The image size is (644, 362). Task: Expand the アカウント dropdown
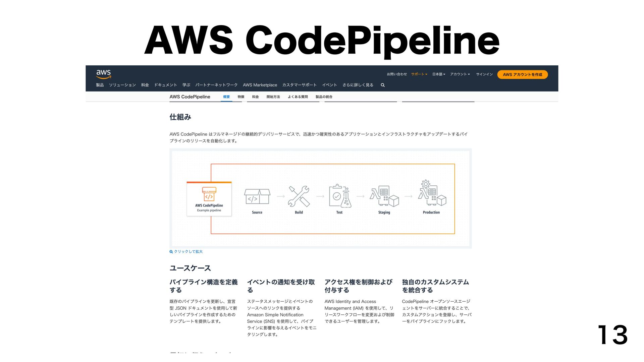tap(460, 74)
